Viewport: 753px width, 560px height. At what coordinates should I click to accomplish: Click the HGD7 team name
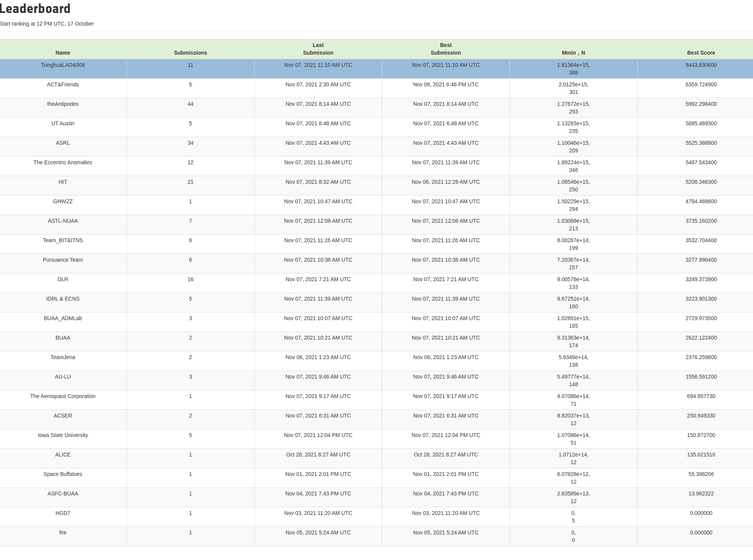[63, 513]
